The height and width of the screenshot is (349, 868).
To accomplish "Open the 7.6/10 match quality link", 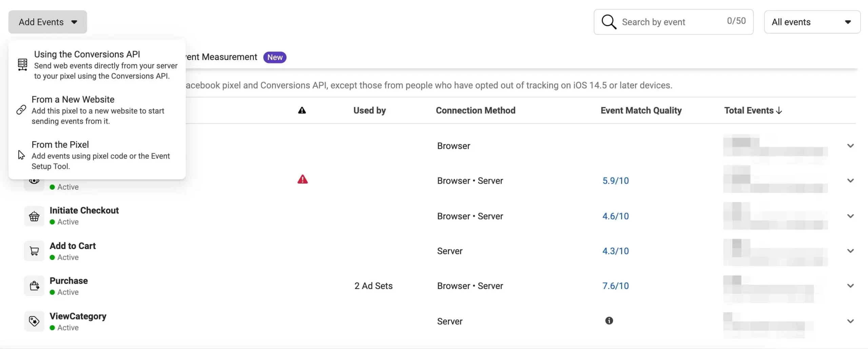I will coord(615,286).
